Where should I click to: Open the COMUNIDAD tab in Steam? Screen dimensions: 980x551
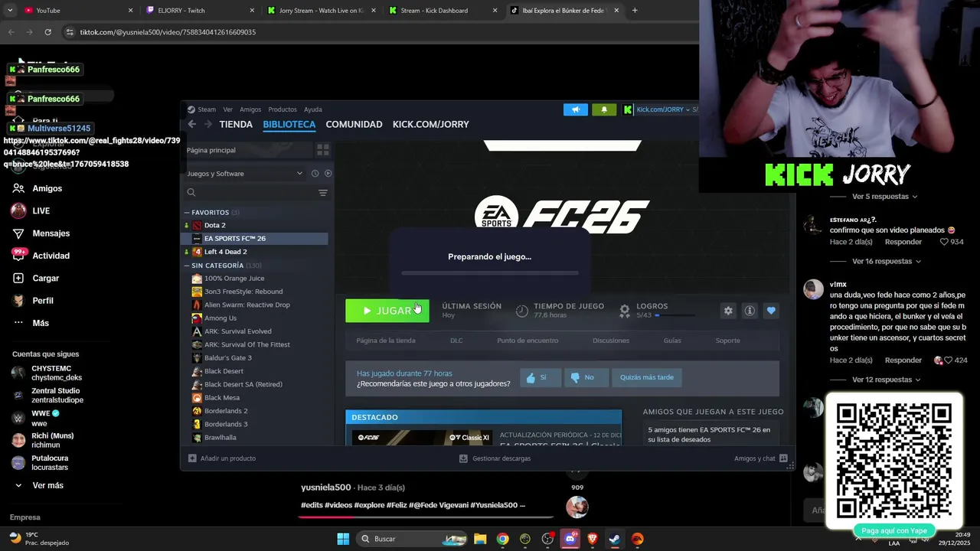(354, 124)
